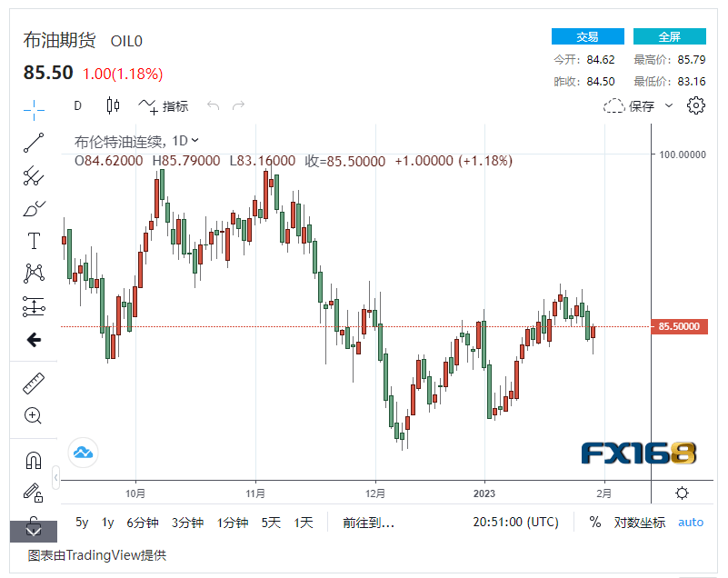Open the D interval dropdown
The width and height of the screenshot is (728, 578).
pos(77,105)
